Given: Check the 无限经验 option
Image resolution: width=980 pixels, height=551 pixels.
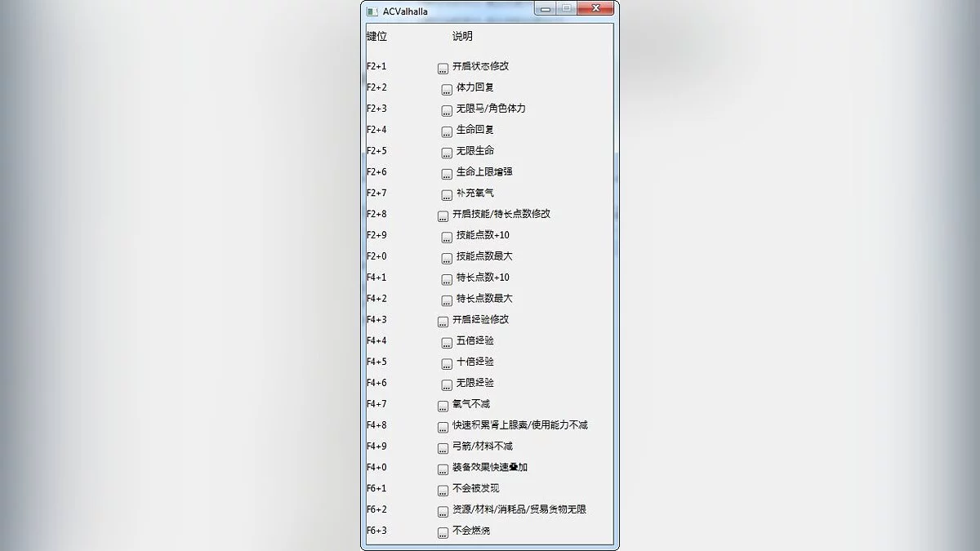Looking at the screenshot, I should 447,385.
